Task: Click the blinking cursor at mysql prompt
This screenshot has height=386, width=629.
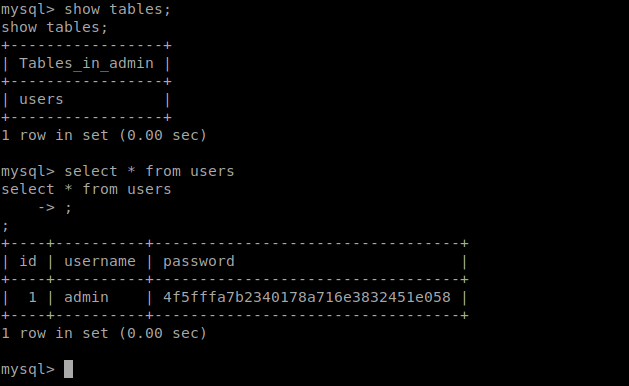Action: click(x=69, y=369)
